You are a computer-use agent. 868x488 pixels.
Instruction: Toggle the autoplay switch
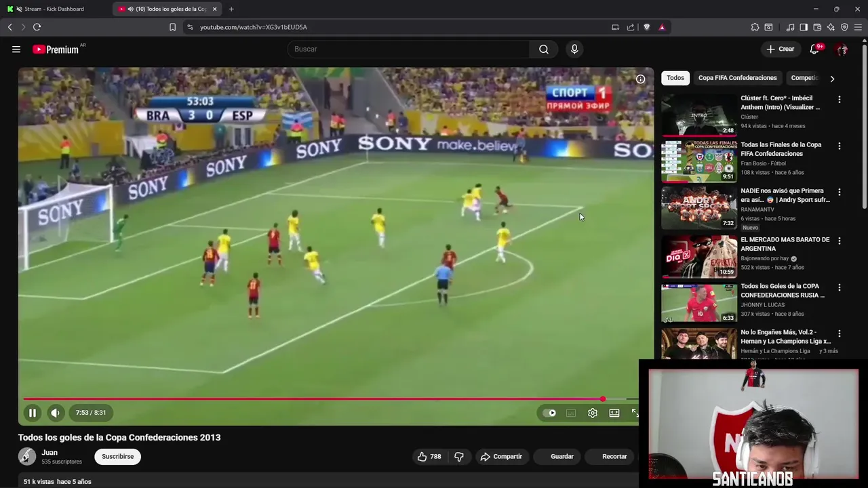(x=549, y=413)
